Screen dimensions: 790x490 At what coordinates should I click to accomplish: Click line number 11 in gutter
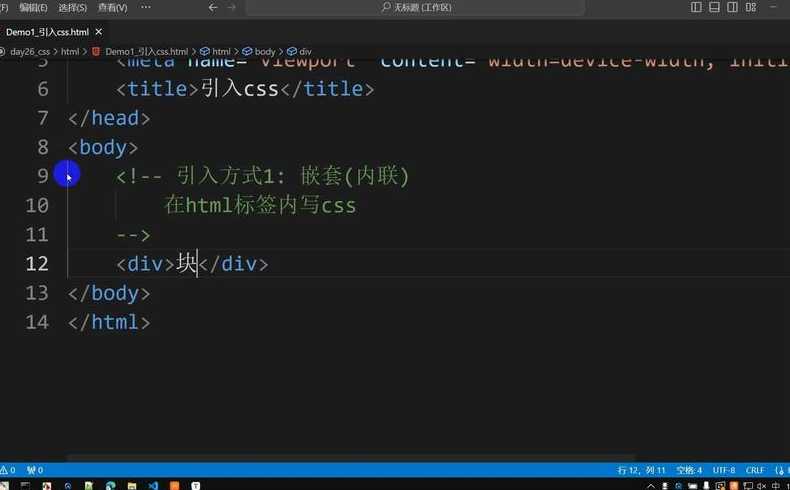[x=37, y=235]
